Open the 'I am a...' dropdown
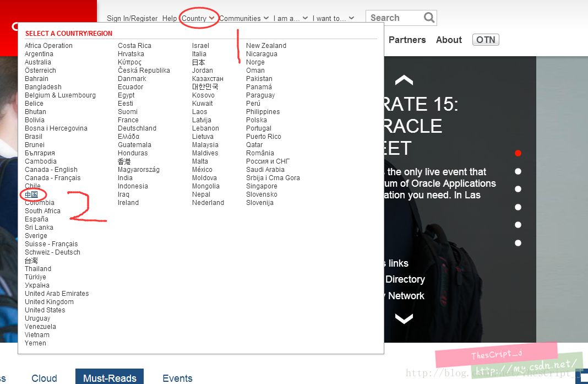 [x=291, y=18]
